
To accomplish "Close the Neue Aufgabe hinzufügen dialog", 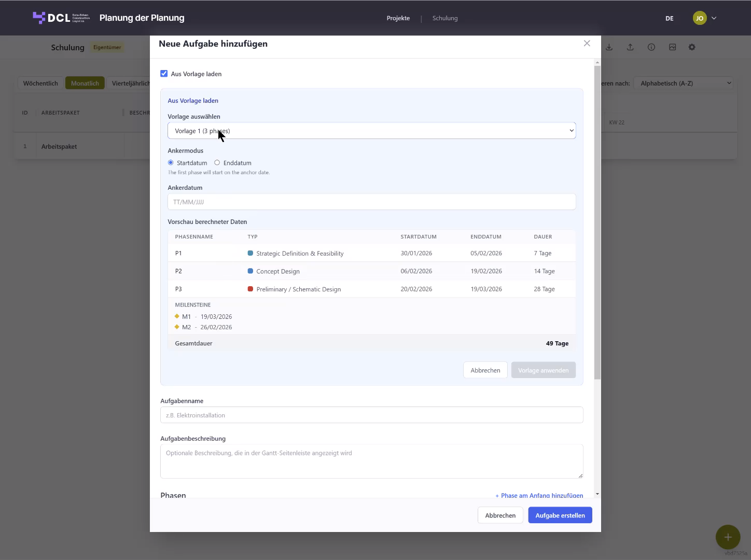I will (x=587, y=44).
